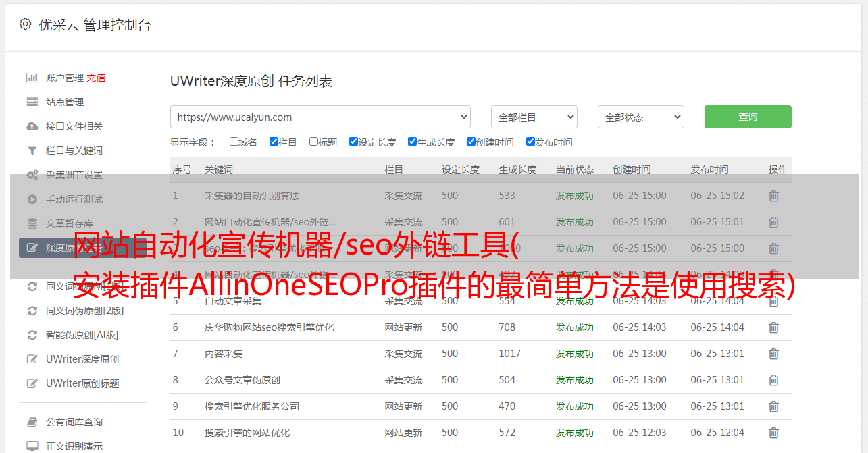Uncheck the 栏目 display field checkbox
The height and width of the screenshot is (453, 868).
[x=274, y=142]
